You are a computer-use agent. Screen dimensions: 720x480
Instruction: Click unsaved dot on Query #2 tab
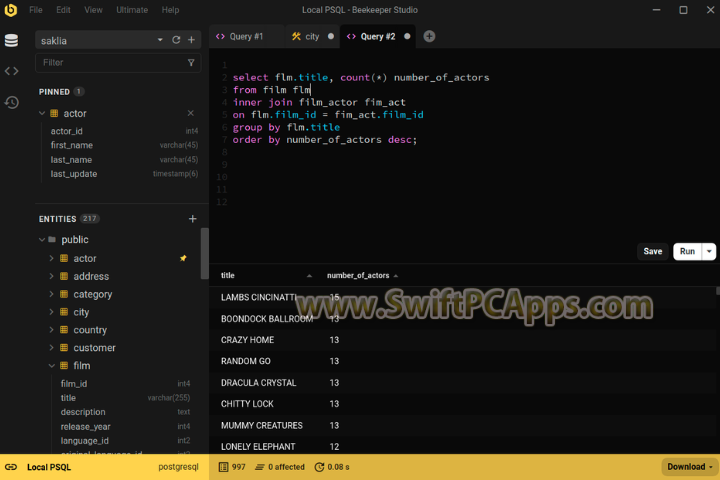(407, 36)
